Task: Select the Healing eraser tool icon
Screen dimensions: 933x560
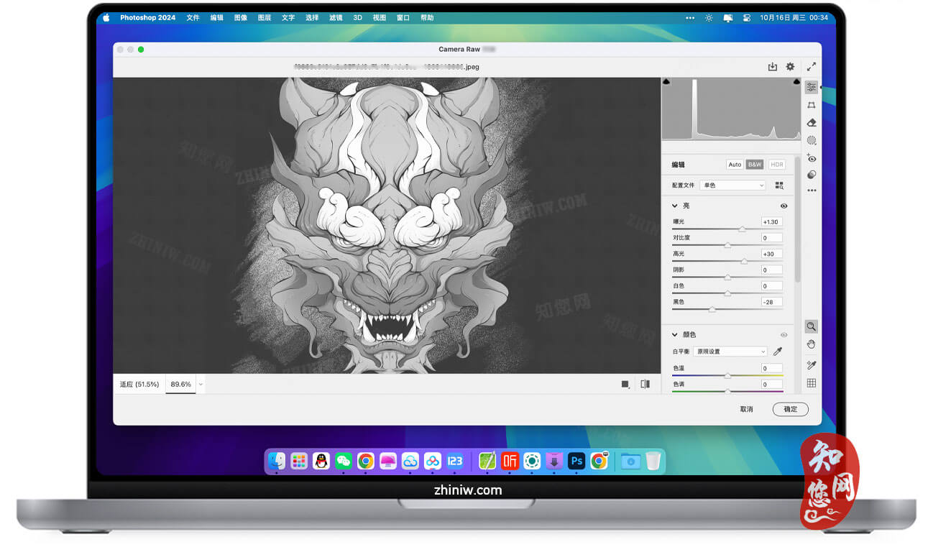Action: [812, 123]
